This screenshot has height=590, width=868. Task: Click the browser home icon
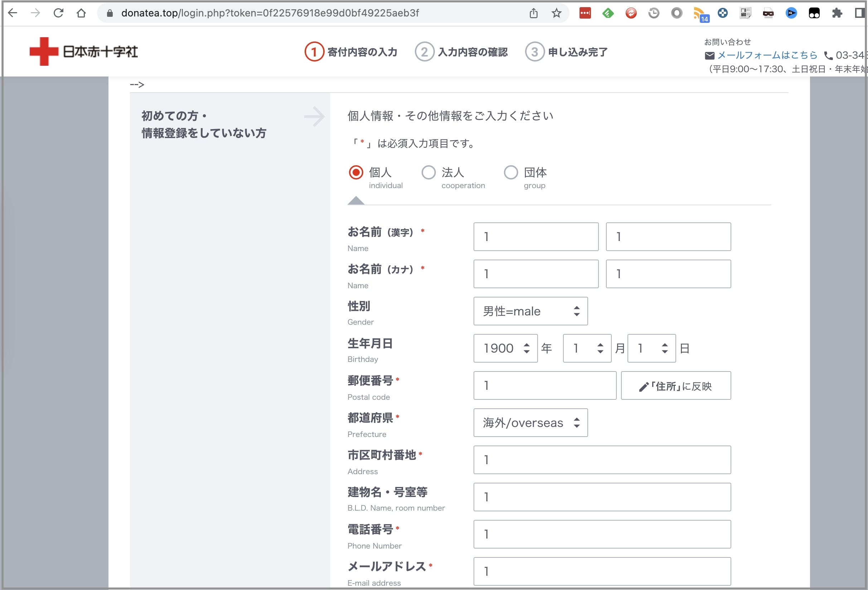81,13
